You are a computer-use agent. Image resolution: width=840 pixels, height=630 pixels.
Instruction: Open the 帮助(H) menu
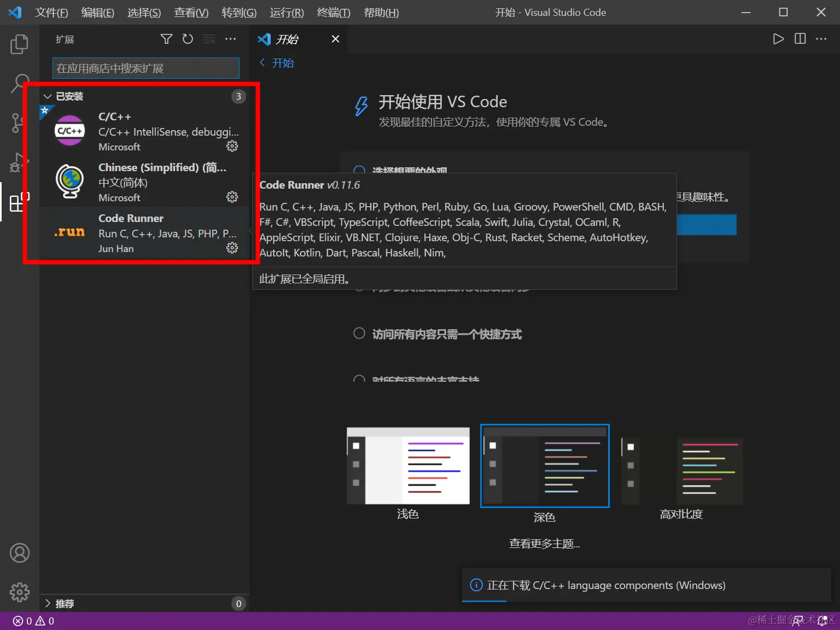(x=381, y=12)
